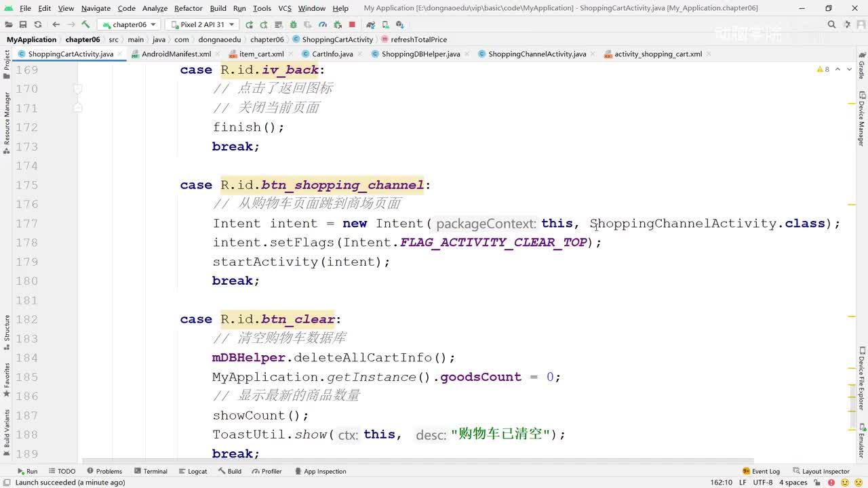The height and width of the screenshot is (488, 868).
Task: Click the UTF-8 encoding selector
Action: point(762,483)
